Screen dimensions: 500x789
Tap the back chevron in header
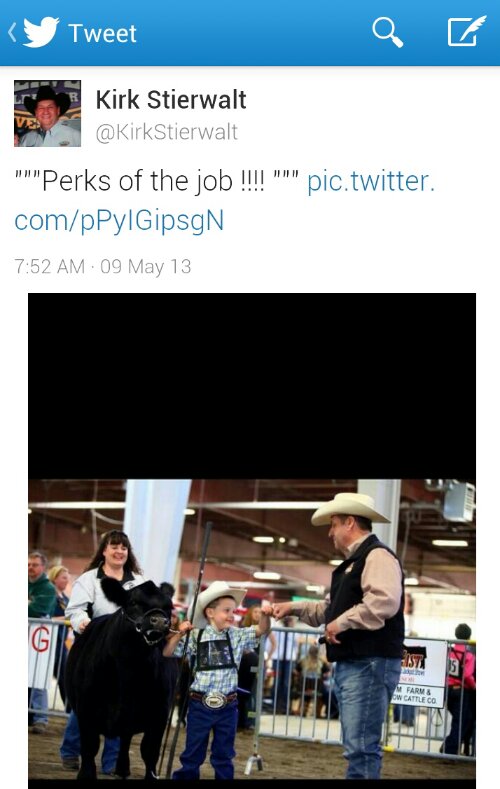[12, 33]
